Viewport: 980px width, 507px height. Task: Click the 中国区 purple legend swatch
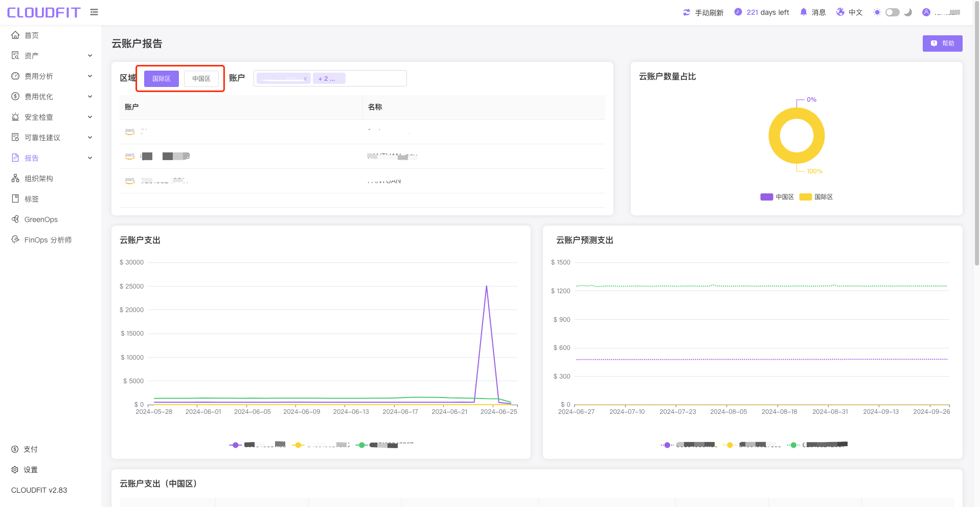point(767,197)
